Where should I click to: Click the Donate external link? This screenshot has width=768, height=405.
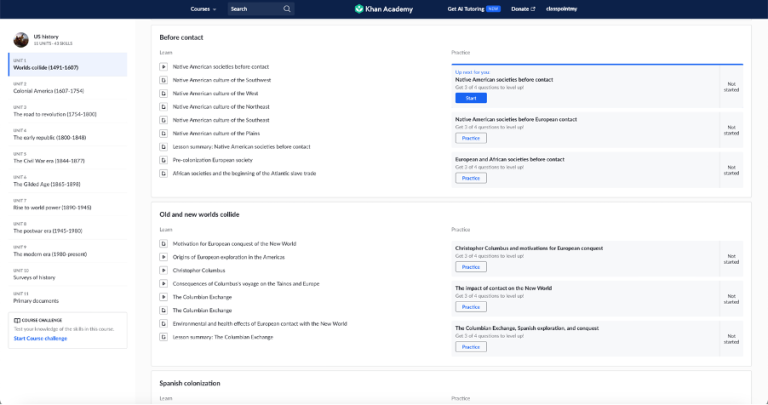coord(523,9)
